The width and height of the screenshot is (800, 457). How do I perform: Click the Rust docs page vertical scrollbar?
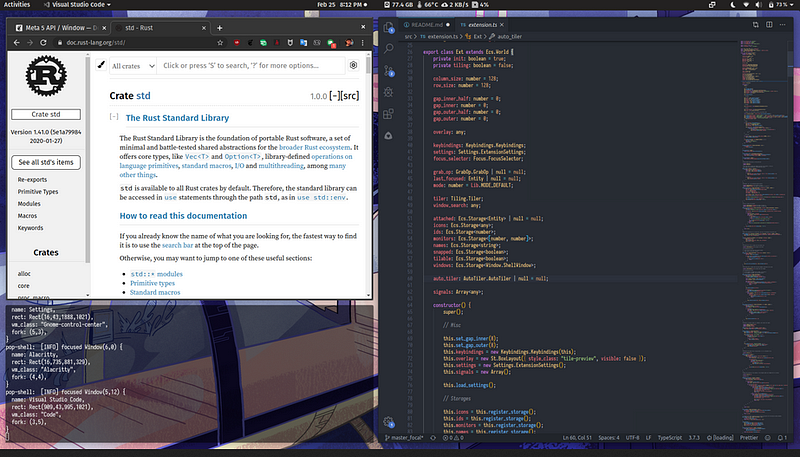point(369,66)
